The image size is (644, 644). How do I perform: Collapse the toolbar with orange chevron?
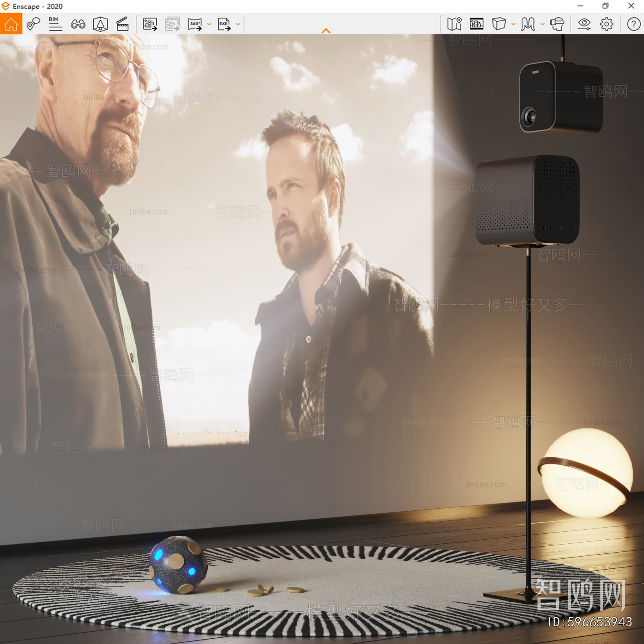[326, 31]
